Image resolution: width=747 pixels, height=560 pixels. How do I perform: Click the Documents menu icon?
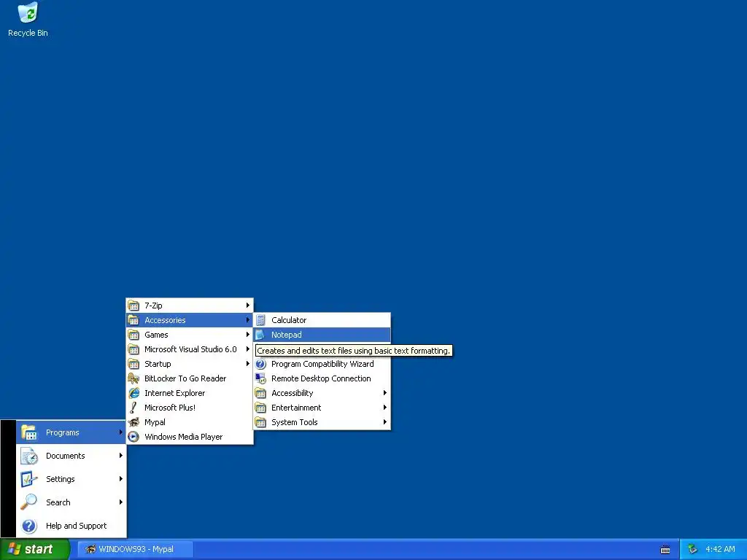[29, 456]
